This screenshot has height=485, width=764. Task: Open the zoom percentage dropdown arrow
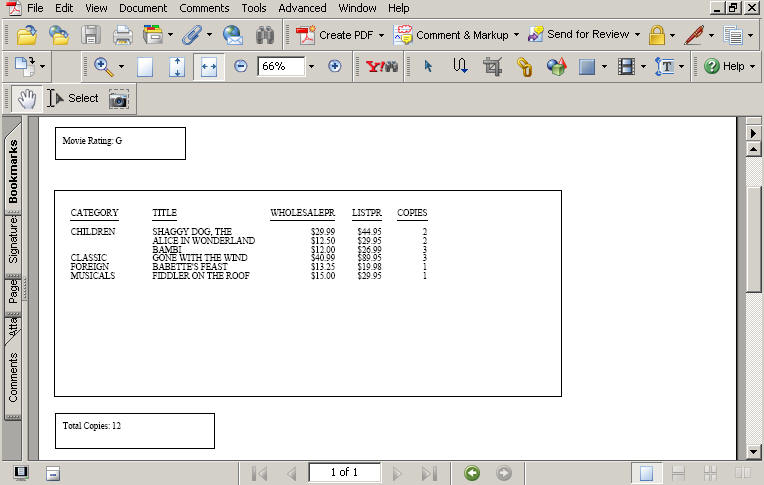(311, 66)
